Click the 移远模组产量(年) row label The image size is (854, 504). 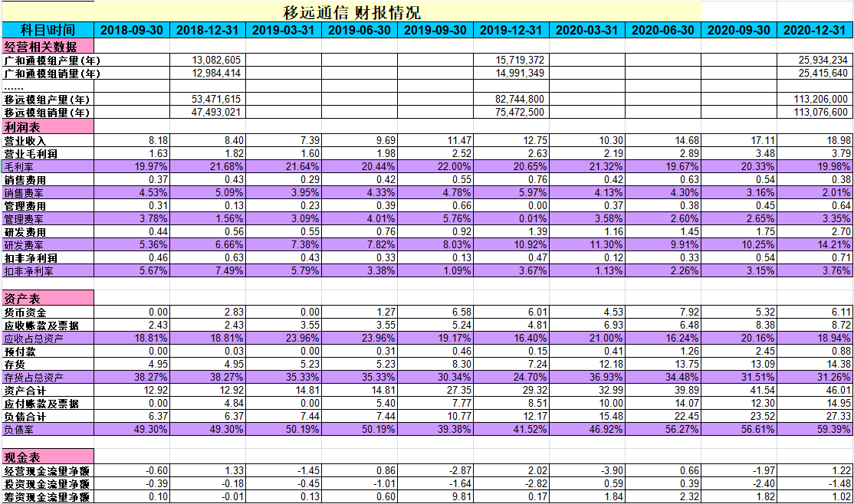pos(47,100)
